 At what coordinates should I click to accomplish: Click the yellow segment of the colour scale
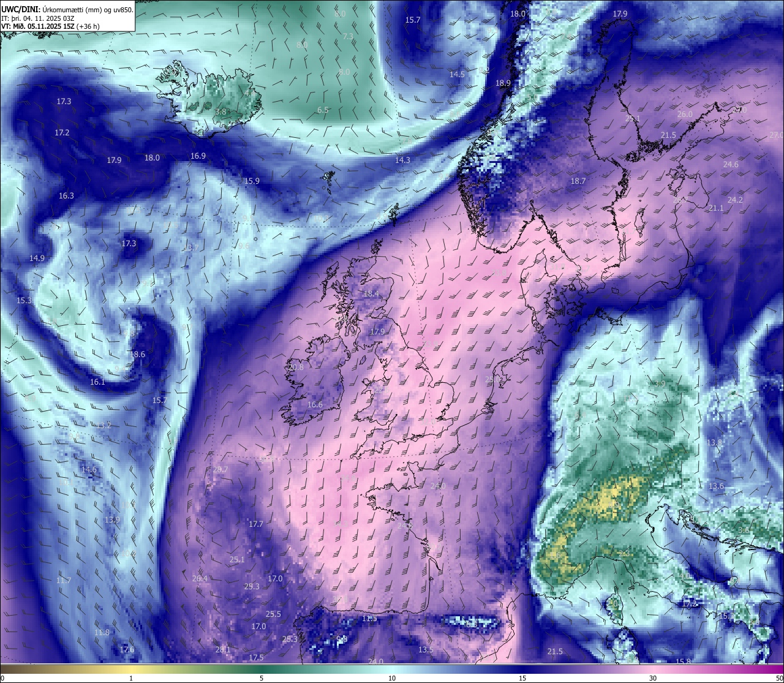pyautogui.click(x=132, y=669)
